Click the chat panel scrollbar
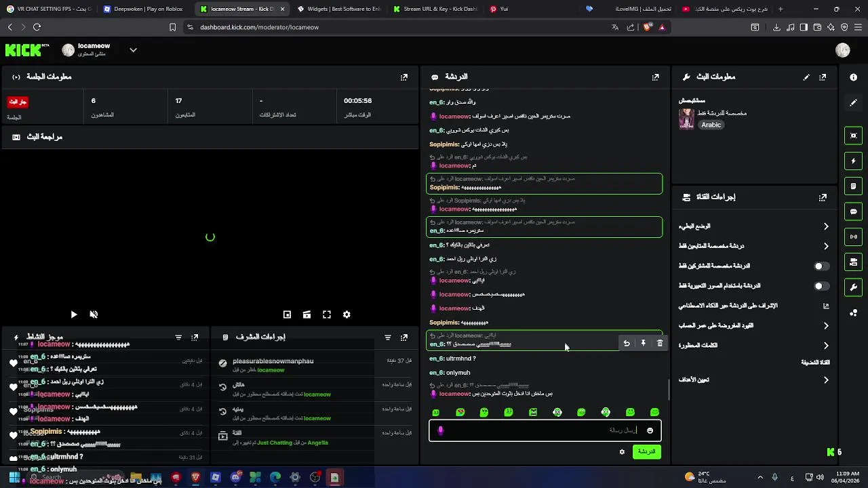 pyautogui.click(x=669, y=389)
